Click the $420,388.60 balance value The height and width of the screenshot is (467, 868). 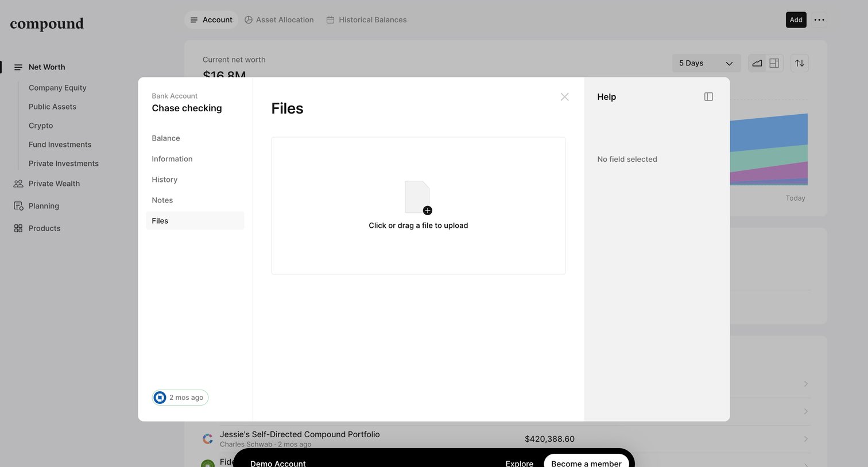[549, 439]
